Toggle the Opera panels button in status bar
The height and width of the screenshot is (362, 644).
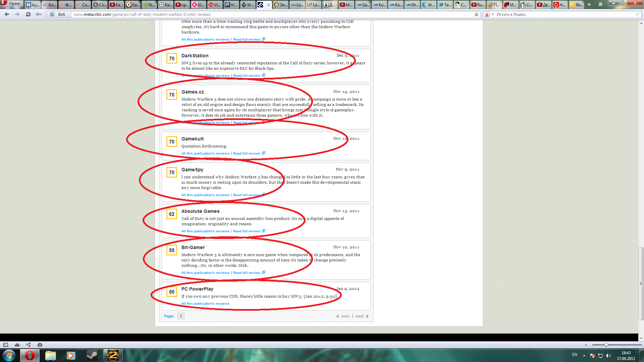[x=6, y=345]
